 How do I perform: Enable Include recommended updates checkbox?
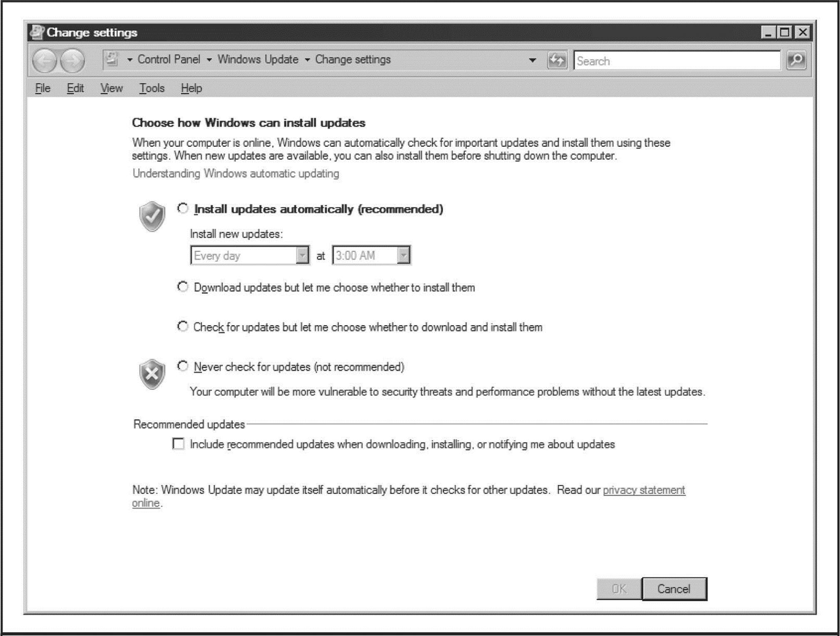point(178,444)
